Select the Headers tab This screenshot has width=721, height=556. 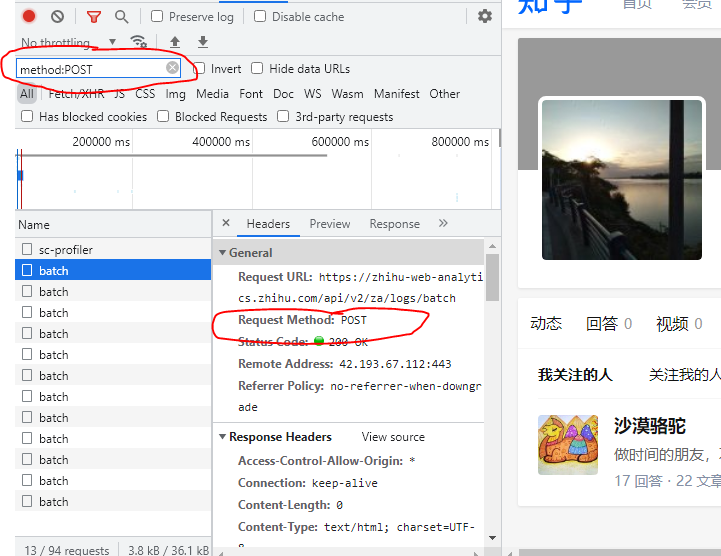coord(268,224)
